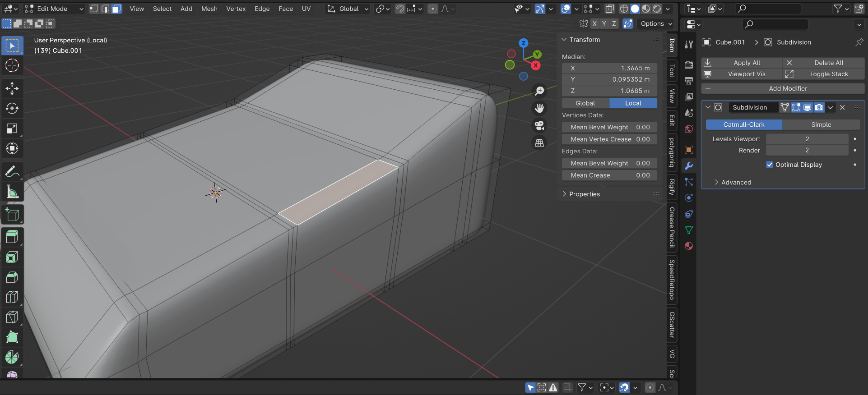Switch orthographic perspective grid icon
This screenshot has height=395, width=868.
(539, 143)
